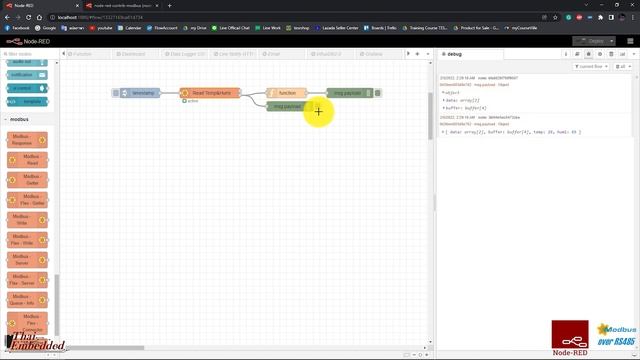This screenshot has height=360, width=640.
Task: Open the current flow filter dropdown
Action: (x=591, y=67)
